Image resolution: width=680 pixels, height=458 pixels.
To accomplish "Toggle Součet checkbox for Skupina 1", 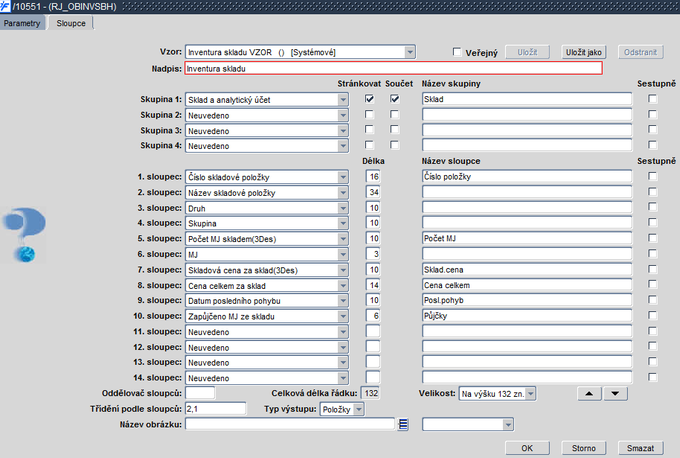I will [x=395, y=100].
